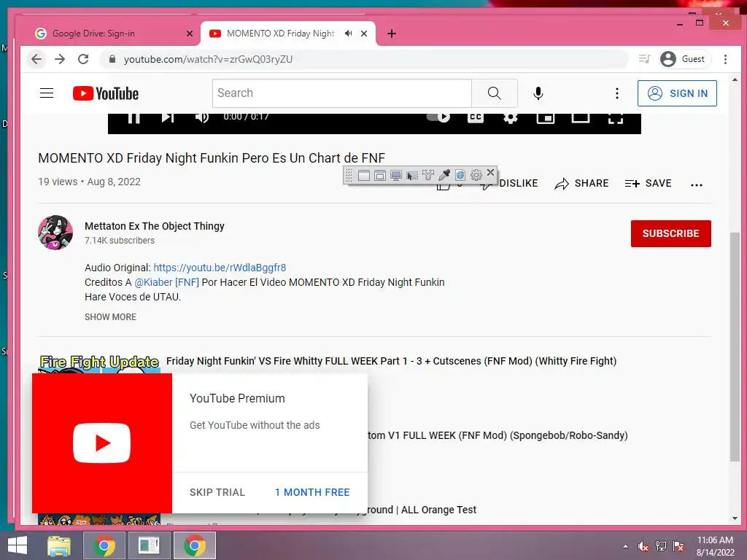The width and height of the screenshot is (747, 560).
Task: Select window control capture in floating toolbar
Action: [379, 175]
